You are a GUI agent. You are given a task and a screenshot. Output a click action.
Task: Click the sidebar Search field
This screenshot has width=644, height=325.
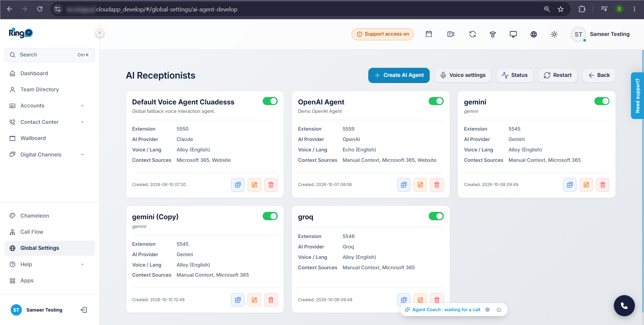pyautogui.click(x=50, y=55)
